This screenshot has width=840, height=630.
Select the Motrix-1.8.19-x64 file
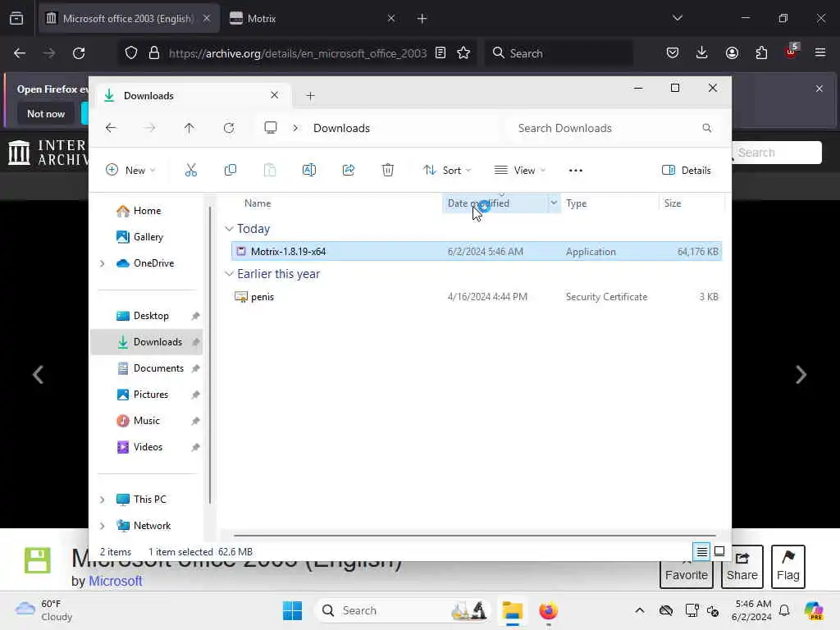[477, 251]
